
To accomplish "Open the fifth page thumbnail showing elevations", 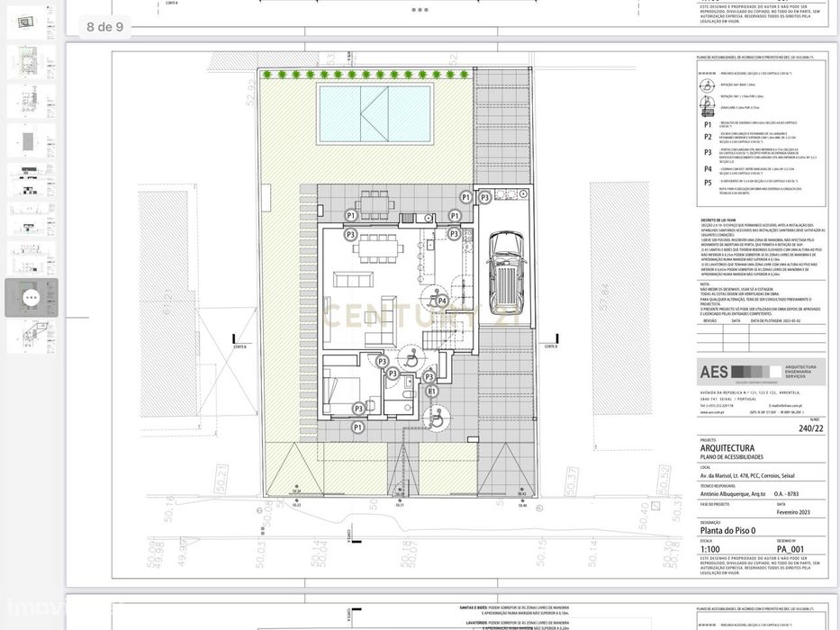I will [x=32, y=180].
